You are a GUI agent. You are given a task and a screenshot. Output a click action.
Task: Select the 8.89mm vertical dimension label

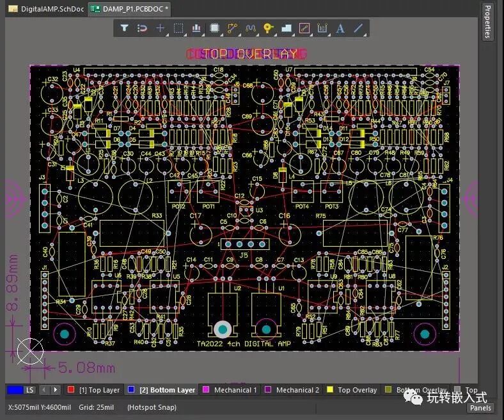coord(12,283)
